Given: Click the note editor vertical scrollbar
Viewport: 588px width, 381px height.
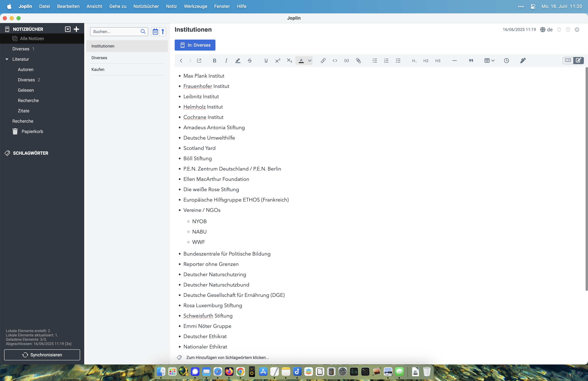Looking at the screenshot, I should coord(586,179).
